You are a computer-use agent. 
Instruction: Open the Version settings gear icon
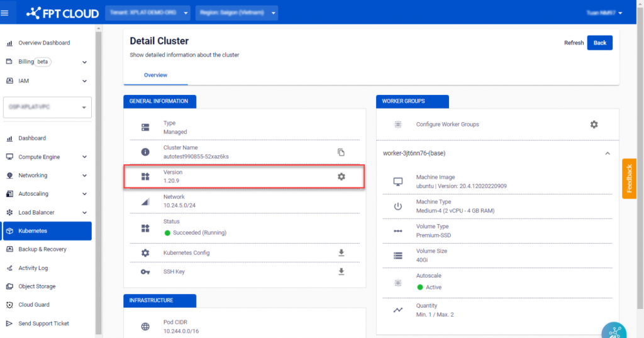point(341,177)
